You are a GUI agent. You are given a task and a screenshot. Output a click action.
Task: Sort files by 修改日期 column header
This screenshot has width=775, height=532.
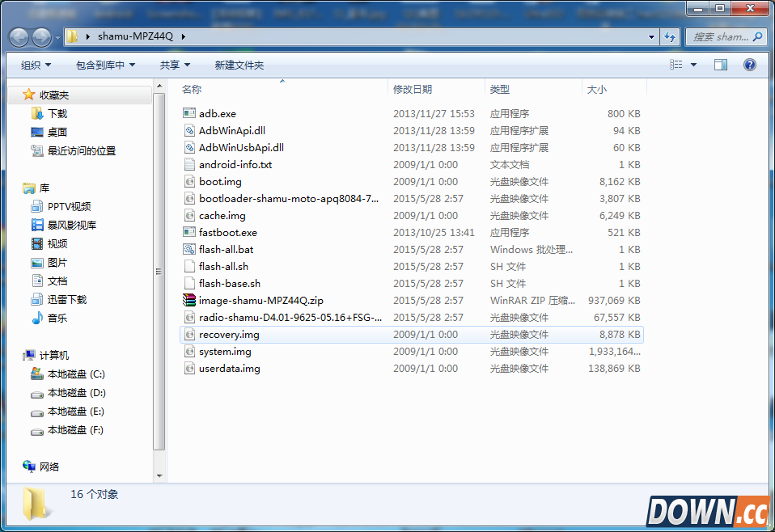point(413,89)
